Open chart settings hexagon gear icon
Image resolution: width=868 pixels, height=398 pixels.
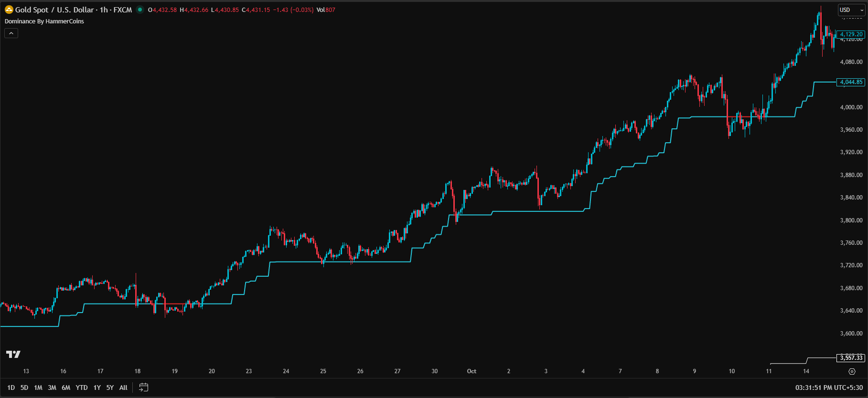[x=852, y=371]
